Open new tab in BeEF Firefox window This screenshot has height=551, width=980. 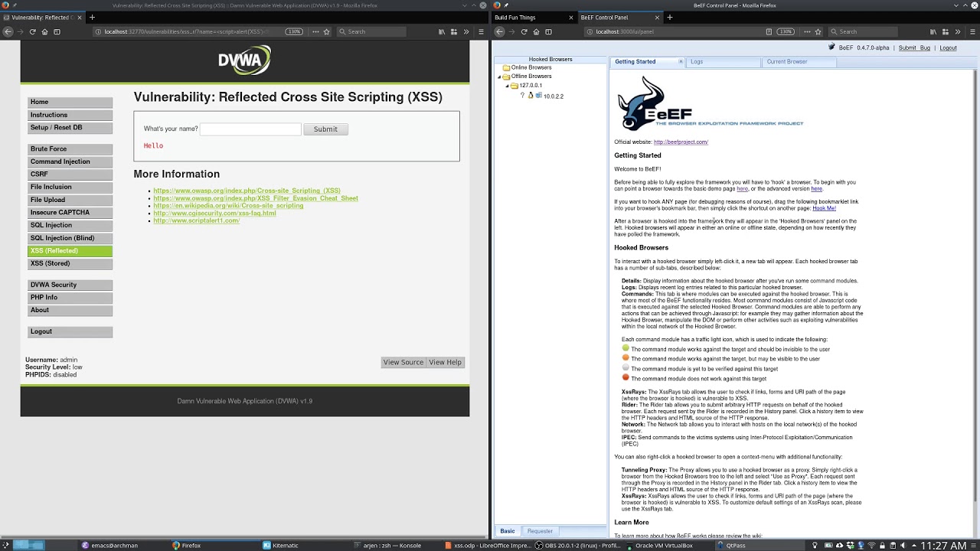coord(669,17)
